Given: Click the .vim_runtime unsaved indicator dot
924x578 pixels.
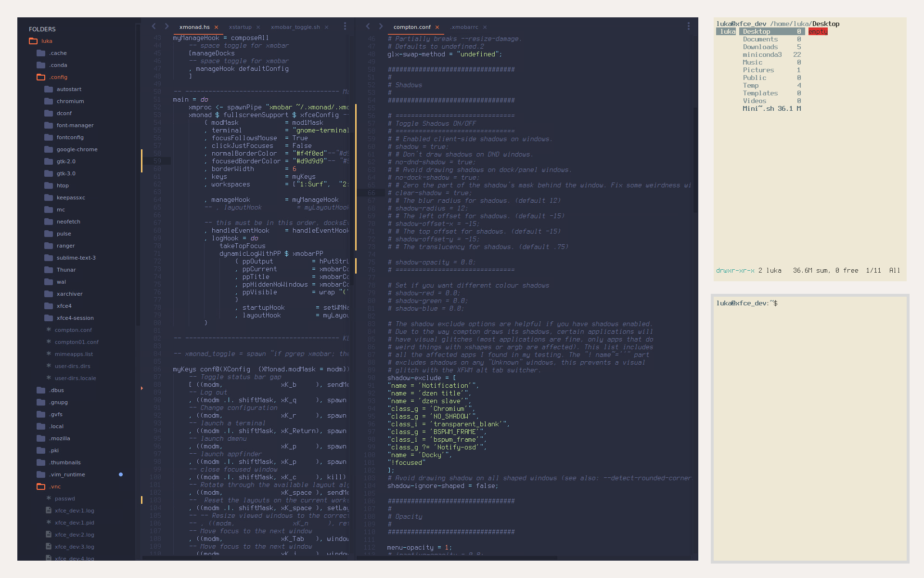Looking at the screenshot, I should pyautogui.click(x=121, y=474).
